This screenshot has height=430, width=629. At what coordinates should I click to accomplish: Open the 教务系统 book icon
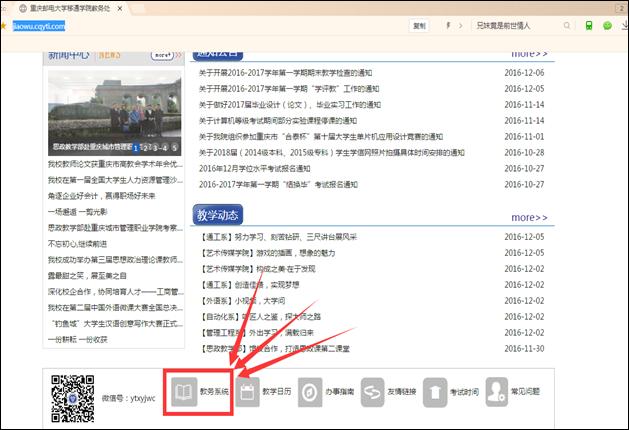point(183,391)
